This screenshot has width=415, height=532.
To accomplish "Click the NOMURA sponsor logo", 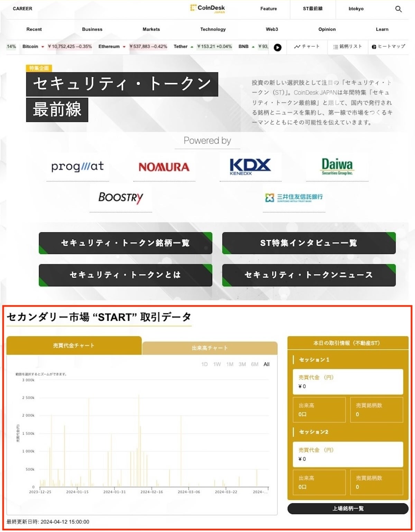I will (164, 167).
